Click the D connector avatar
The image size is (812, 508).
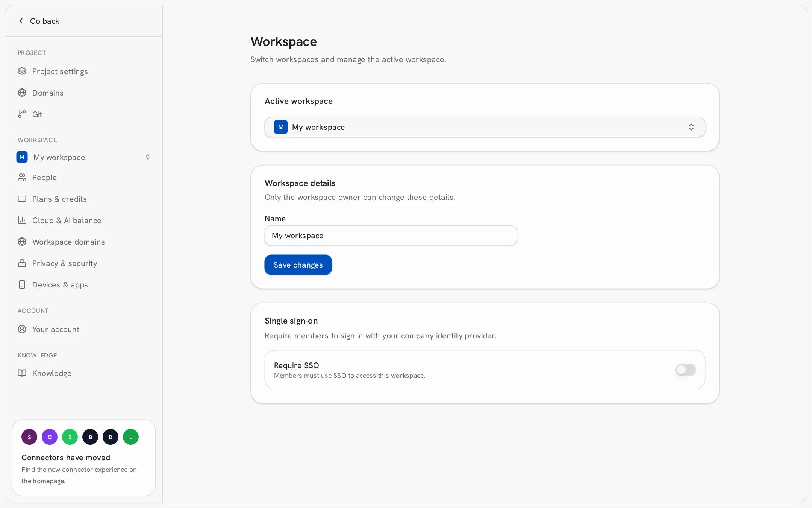111,437
